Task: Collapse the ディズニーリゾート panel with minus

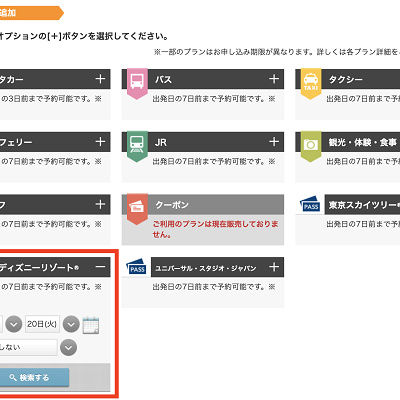Action: coord(100,267)
